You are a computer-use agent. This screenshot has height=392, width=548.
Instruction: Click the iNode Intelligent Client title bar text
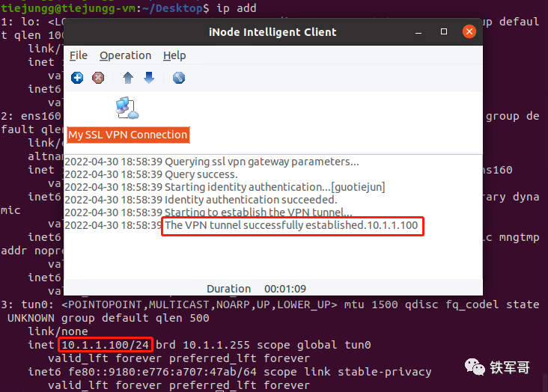tap(273, 32)
